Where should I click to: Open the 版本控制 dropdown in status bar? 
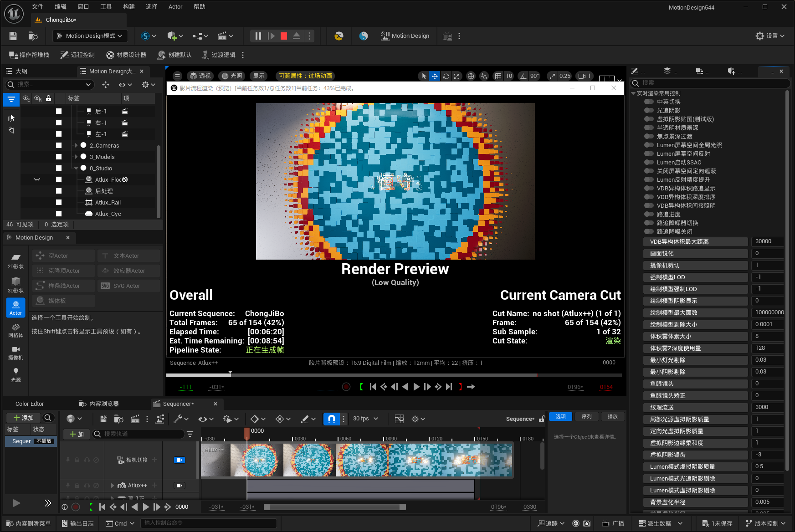(x=766, y=524)
